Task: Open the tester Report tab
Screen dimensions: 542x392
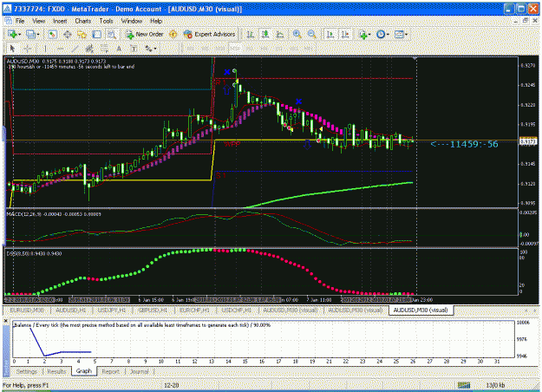Action: click(x=111, y=371)
